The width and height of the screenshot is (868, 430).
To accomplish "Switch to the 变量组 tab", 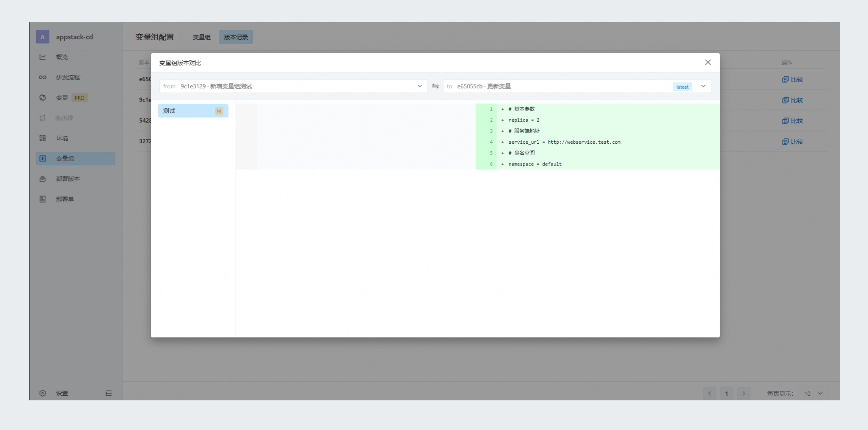I will (202, 37).
